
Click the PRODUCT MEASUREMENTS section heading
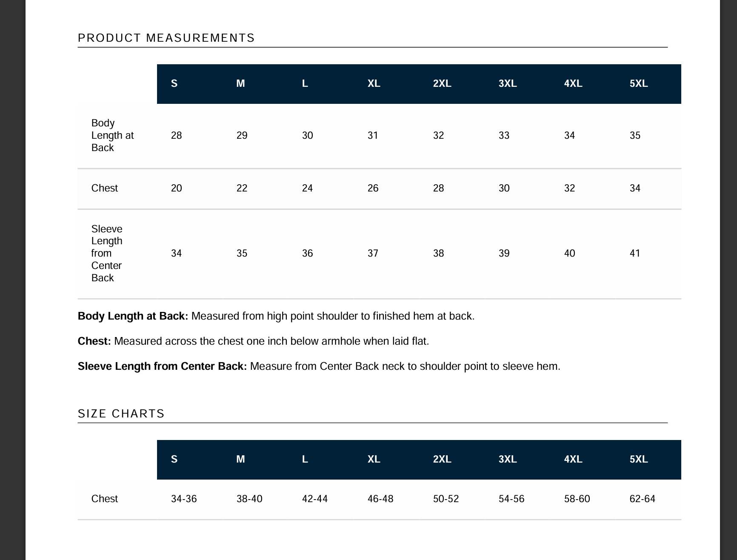pos(166,38)
